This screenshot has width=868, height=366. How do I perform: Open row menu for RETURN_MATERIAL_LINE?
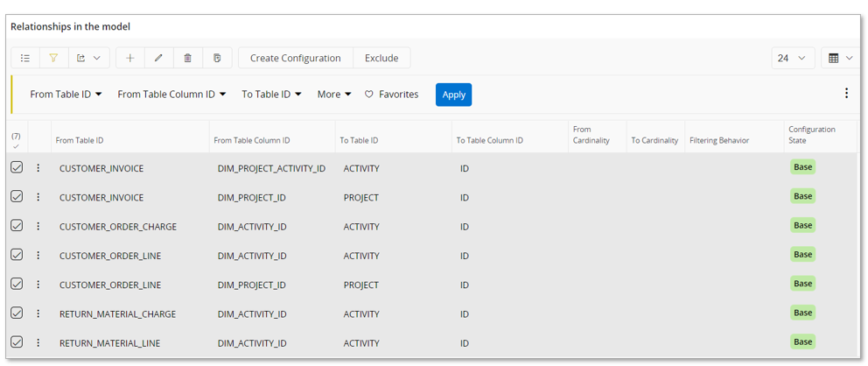click(x=38, y=343)
